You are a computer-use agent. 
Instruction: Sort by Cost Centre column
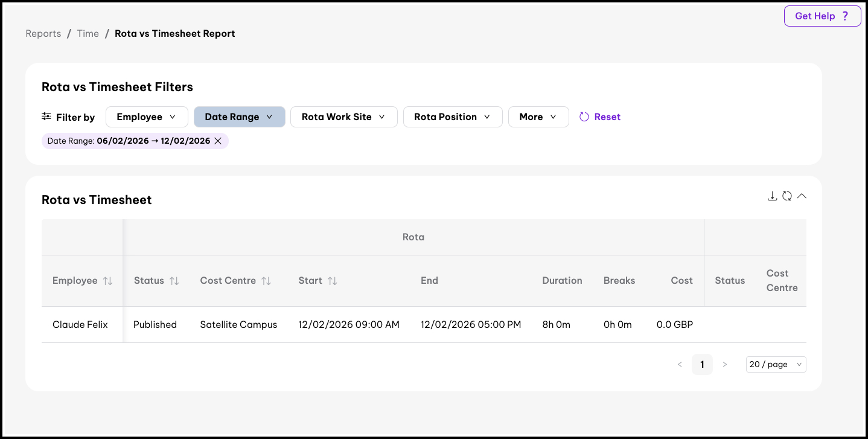(266, 281)
